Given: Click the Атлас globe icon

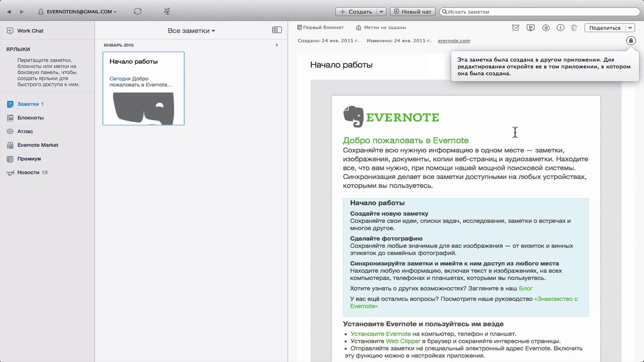Looking at the screenshot, I should [10, 131].
